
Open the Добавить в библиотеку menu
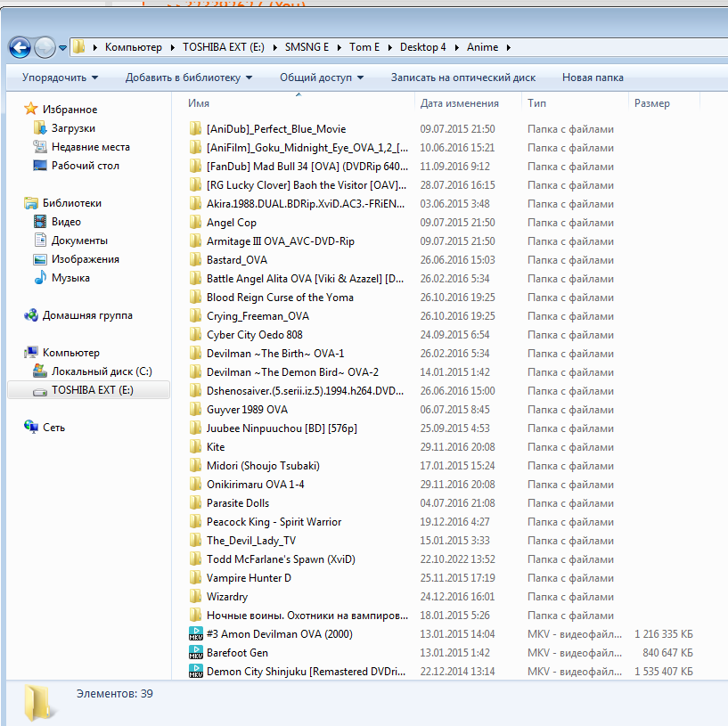(x=189, y=77)
